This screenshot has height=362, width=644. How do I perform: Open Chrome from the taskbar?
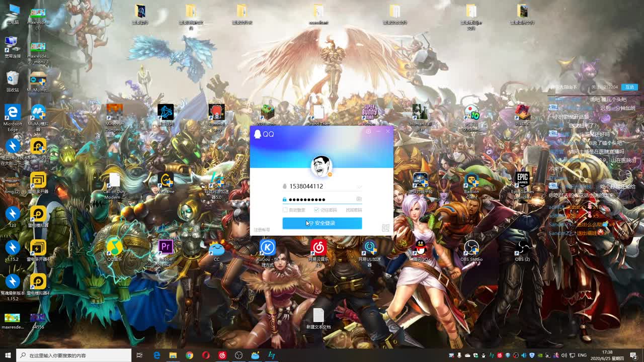[189, 355]
